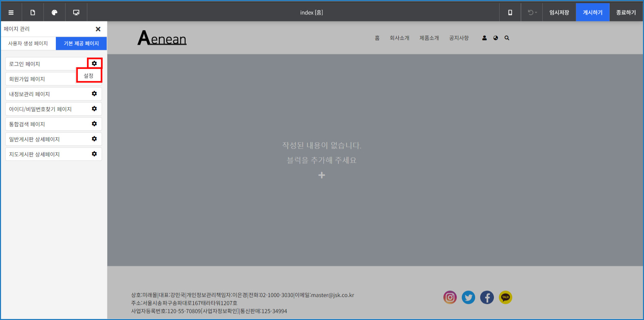This screenshot has height=320, width=644.
Task: Open gear settings for 로그인 페이지
Action: pos(94,63)
